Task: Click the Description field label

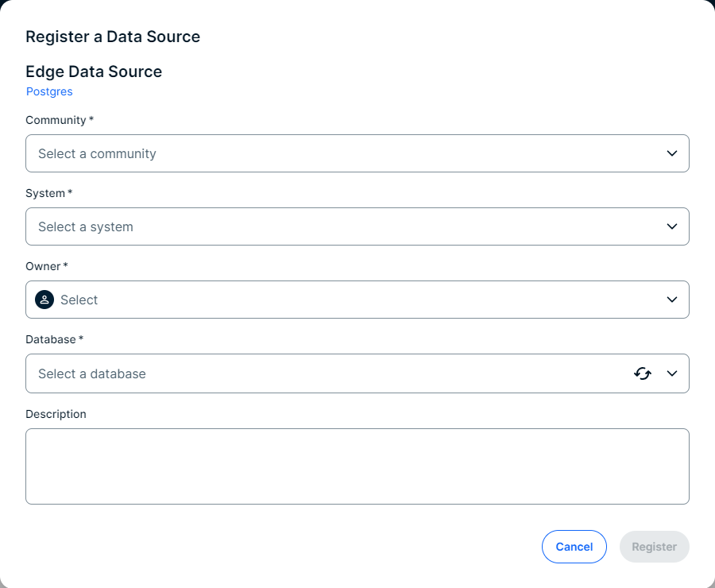Action: [56, 414]
